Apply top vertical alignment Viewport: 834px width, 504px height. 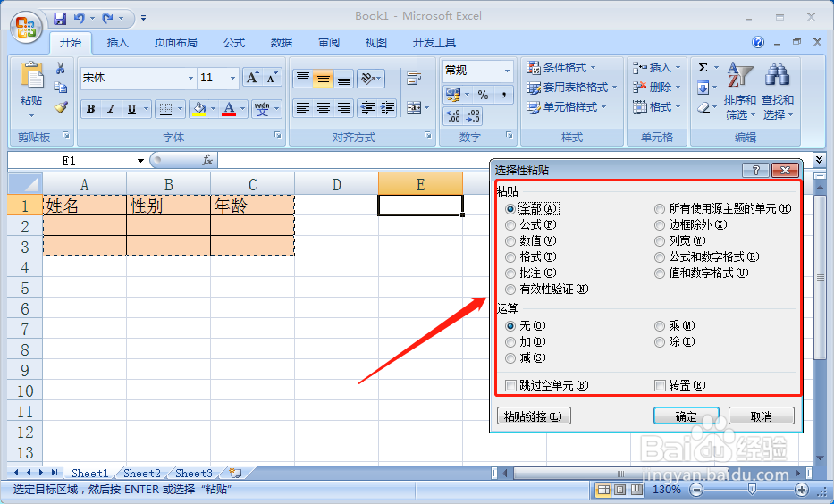pyautogui.click(x=303, y=79)
